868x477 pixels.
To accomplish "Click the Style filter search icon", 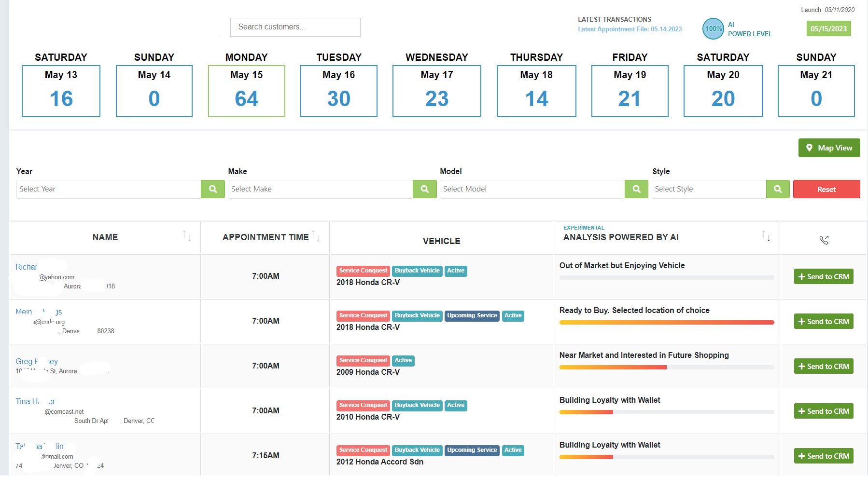I will tap(777, 189).
